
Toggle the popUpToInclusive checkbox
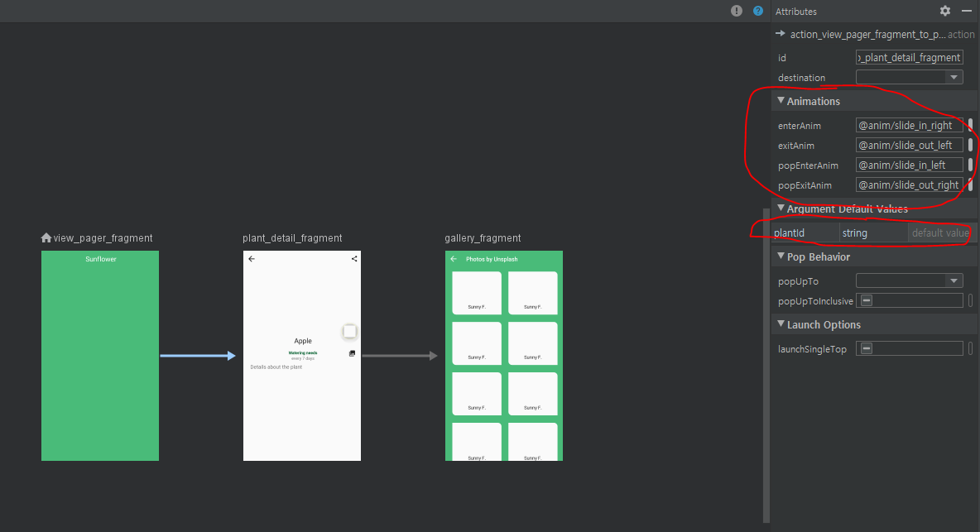pos(867,300)
